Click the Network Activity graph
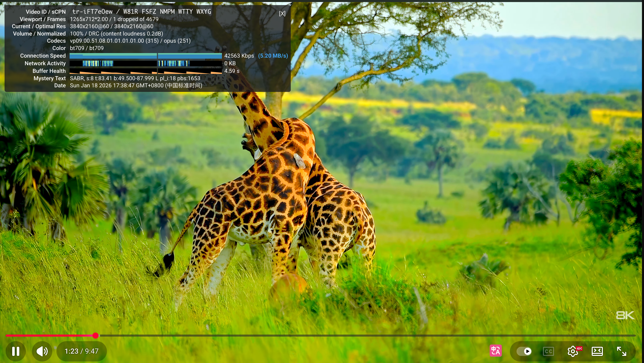Screen dimensions: 644x363 (146, 63)
